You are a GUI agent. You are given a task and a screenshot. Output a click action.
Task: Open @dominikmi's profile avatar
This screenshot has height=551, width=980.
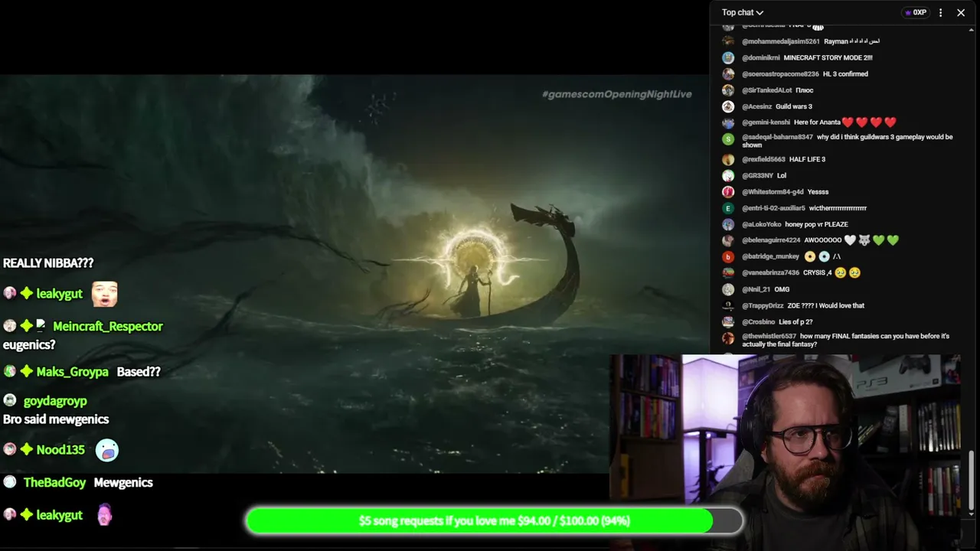[x=728, y=57]
